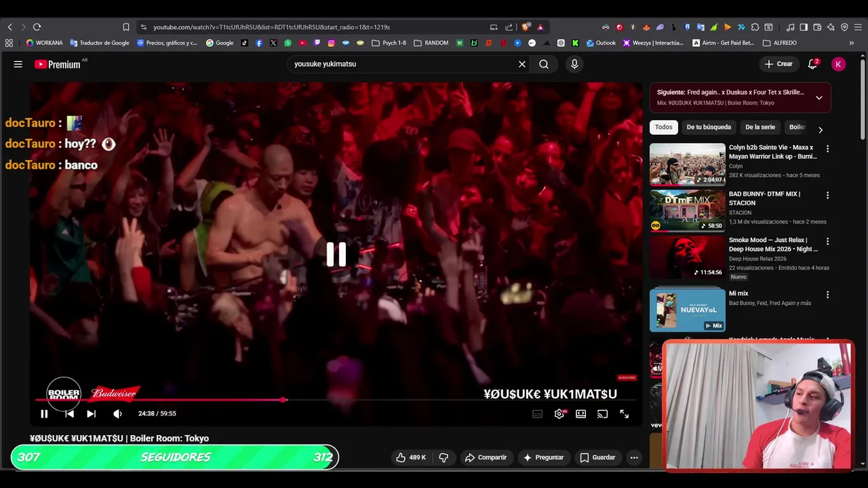The height and width of the screenshot is (488, 868).
Task: Open the ALFREDO bookmarks folder
Action: (x=781, y=43)
